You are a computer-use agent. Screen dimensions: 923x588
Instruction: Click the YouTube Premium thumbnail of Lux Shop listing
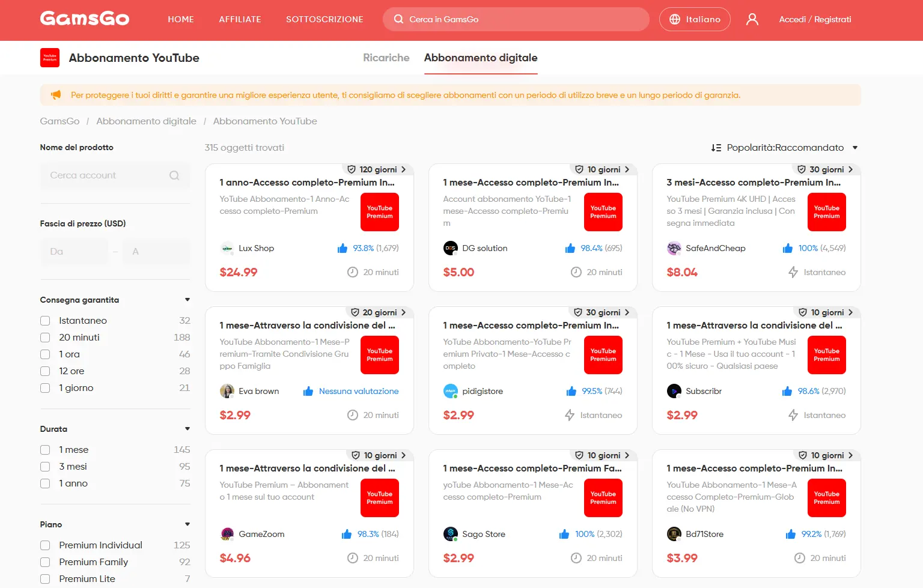pyautogui.click(x=380, y=212)
